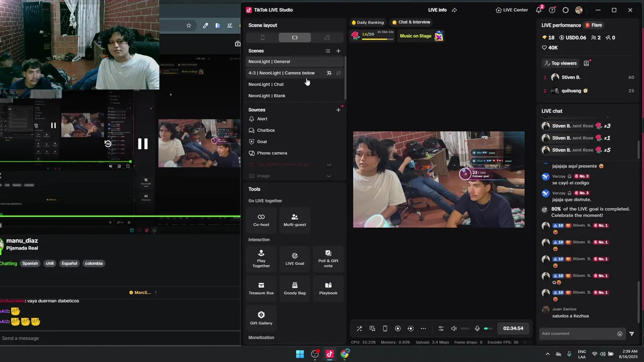Select top viewer Stiven B.
The width and height of the screenshot is (644, 362).
pos(589,77)
